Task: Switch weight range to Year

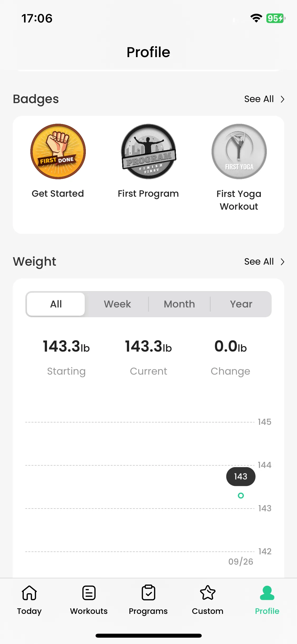Action: click(x=241, y=304)
